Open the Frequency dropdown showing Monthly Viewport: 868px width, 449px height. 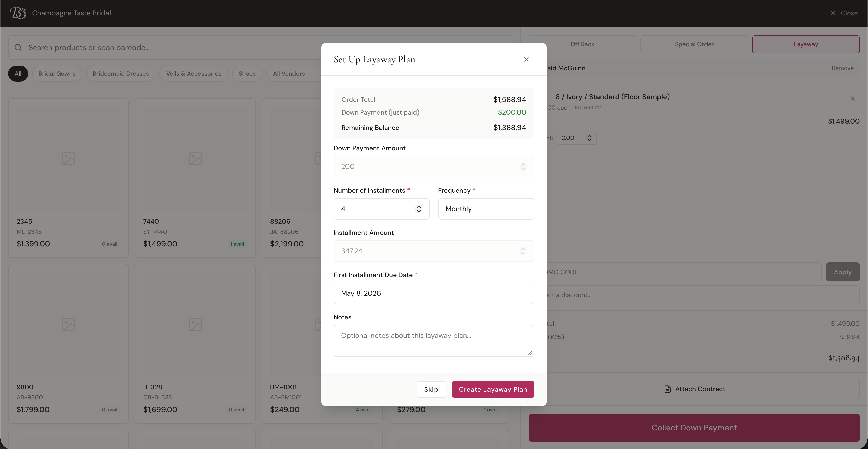coord(486,209)
